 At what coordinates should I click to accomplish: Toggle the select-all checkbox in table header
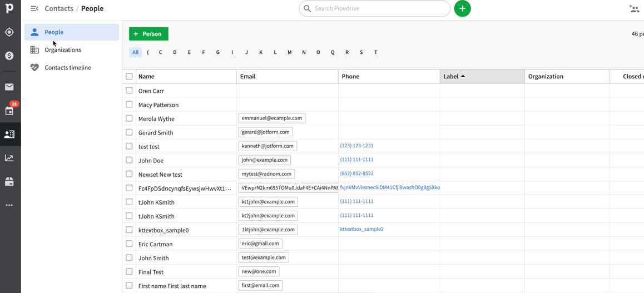click(129, 76)
